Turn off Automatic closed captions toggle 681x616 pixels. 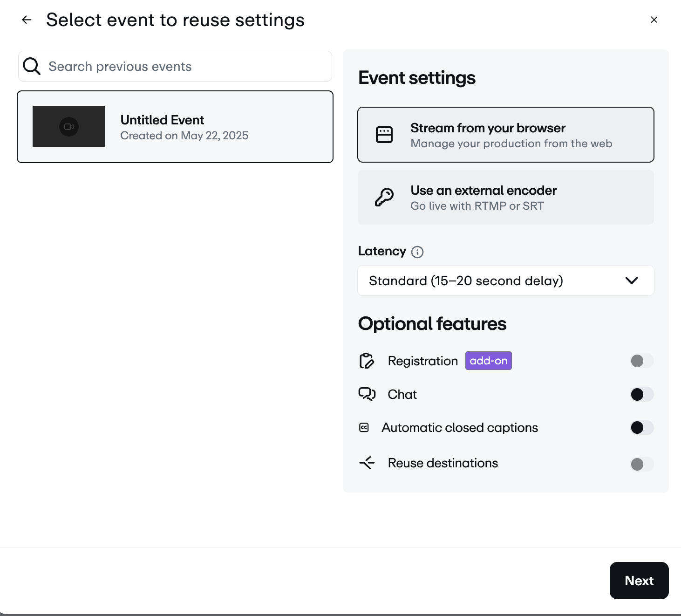[x=641, y=428]
